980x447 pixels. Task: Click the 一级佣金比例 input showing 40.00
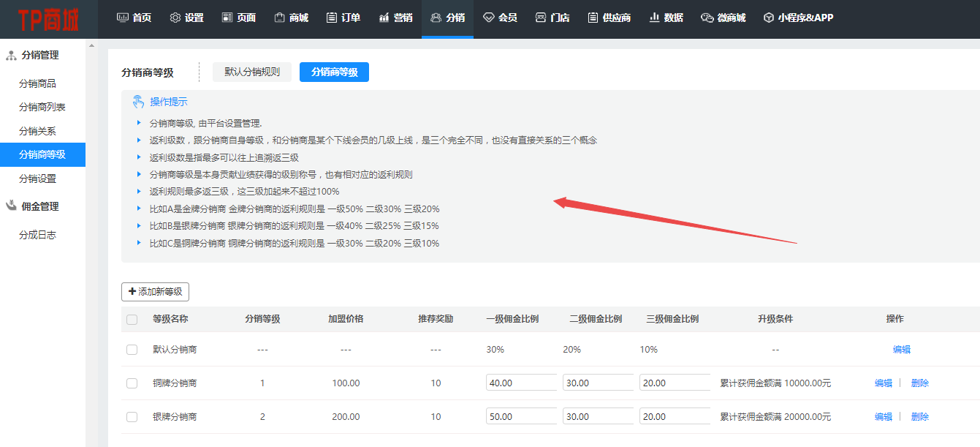tap(521, 383)
